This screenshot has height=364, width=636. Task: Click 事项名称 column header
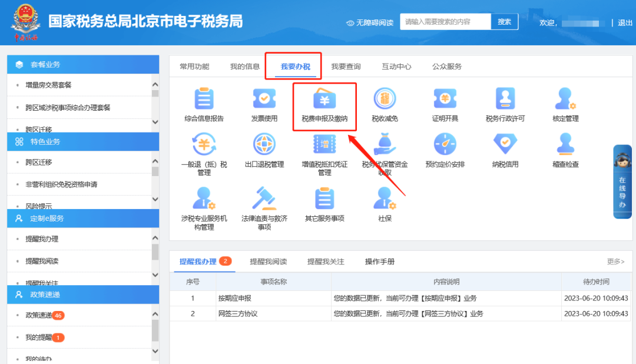[273, 282]
